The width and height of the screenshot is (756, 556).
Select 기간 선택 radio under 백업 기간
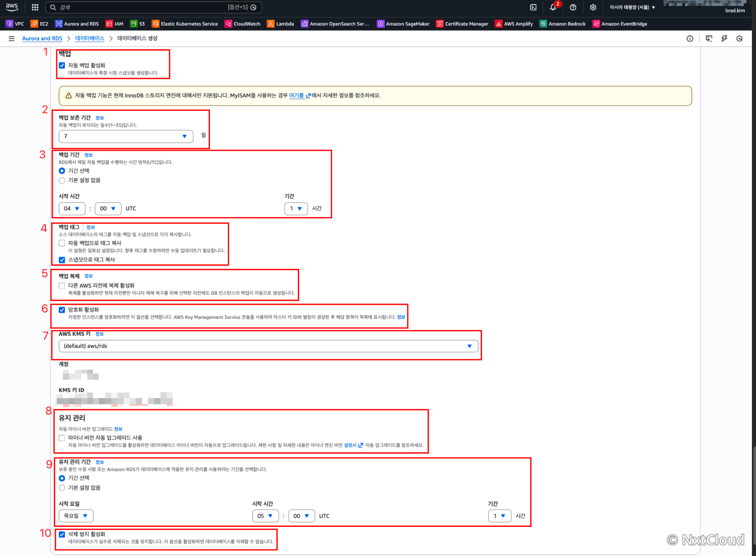point(62,171)
